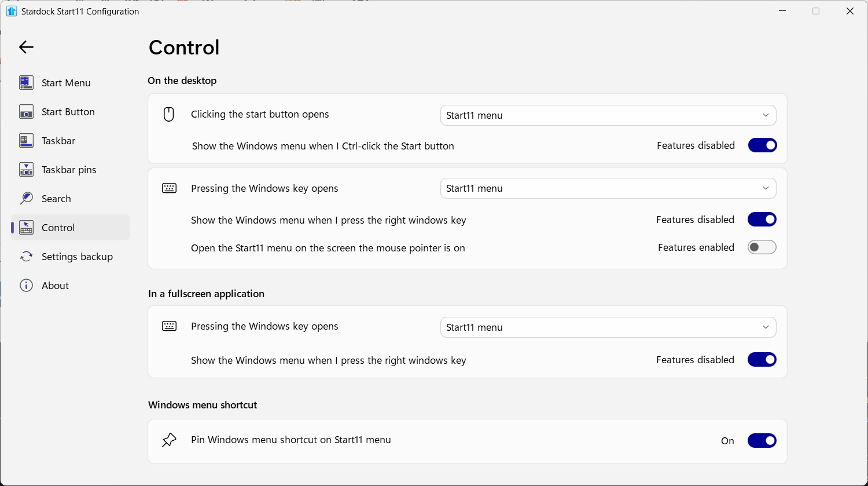Select the Control sidebar item

point(71,228)
